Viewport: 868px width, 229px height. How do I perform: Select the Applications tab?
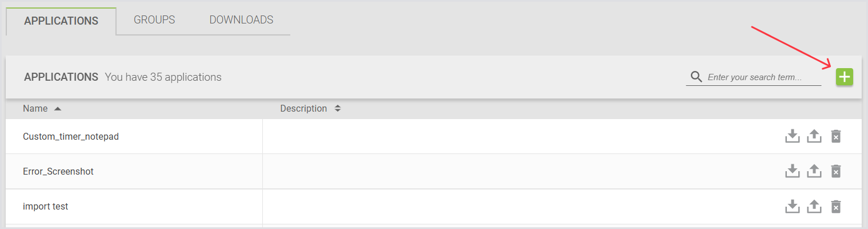pos(61,21)
